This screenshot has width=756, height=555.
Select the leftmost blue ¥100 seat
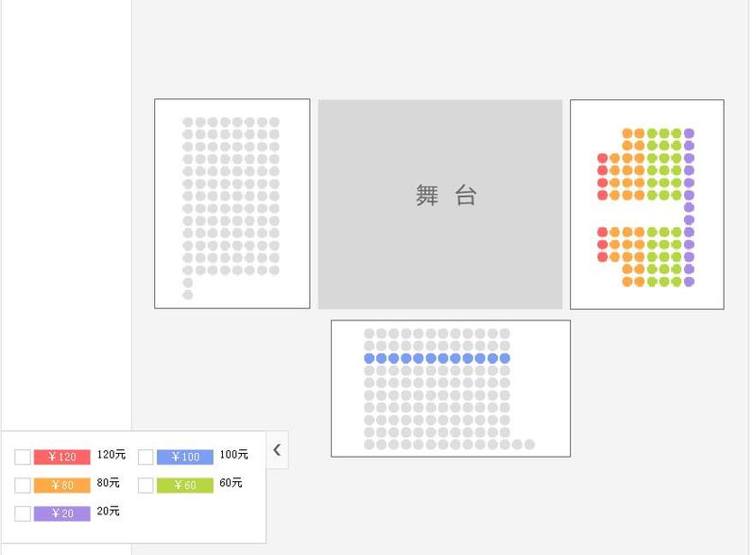369,358
